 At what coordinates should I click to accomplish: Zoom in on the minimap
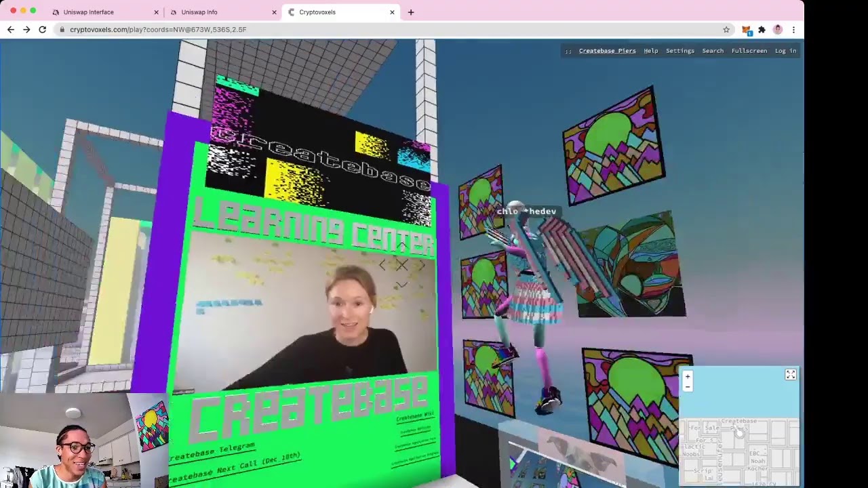pyautogui.click(x=688, y=377)
